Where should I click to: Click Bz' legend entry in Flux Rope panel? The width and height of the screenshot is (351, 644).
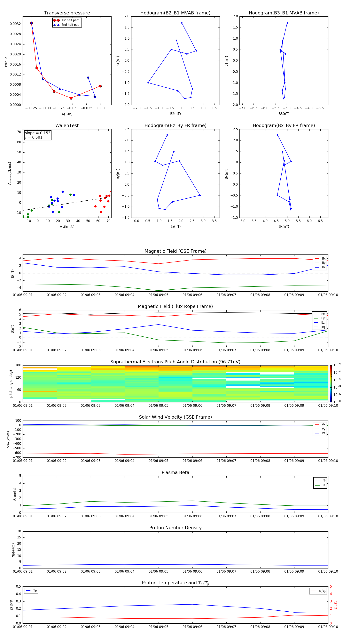click(320, 323)
